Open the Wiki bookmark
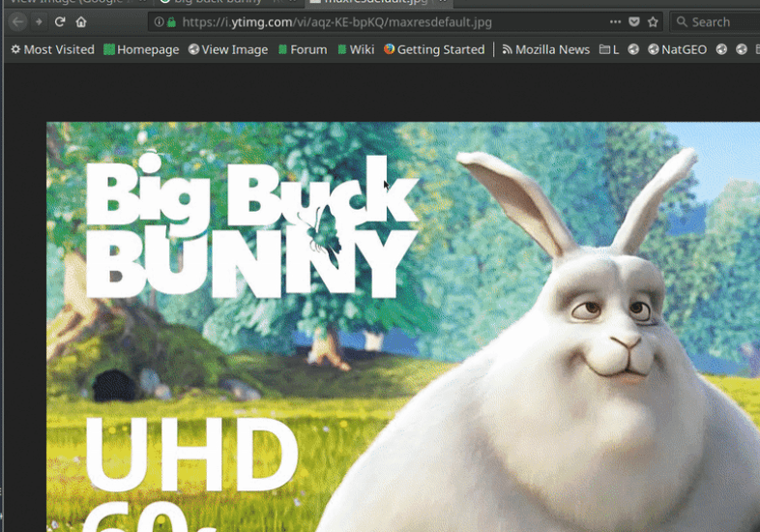This screenshot has width=760, height=532. (356, 49)
